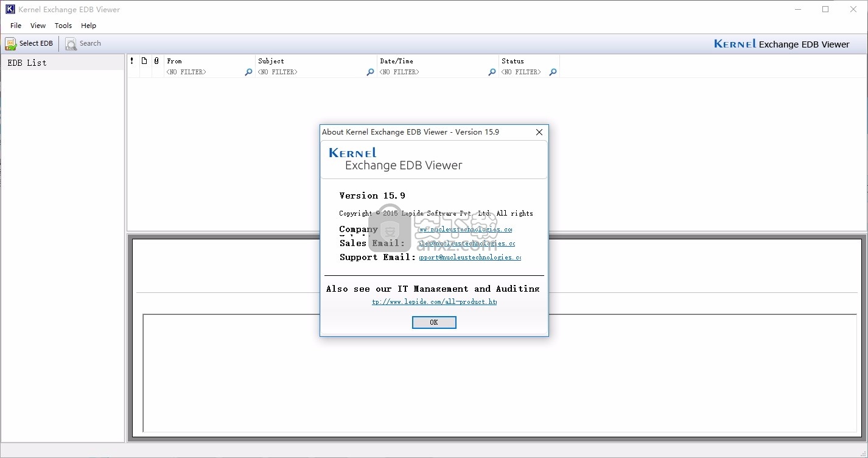Sort by the item type page column
Image resolution: width=868 pixels, height=458 pixels.
[x=144, y=61]
